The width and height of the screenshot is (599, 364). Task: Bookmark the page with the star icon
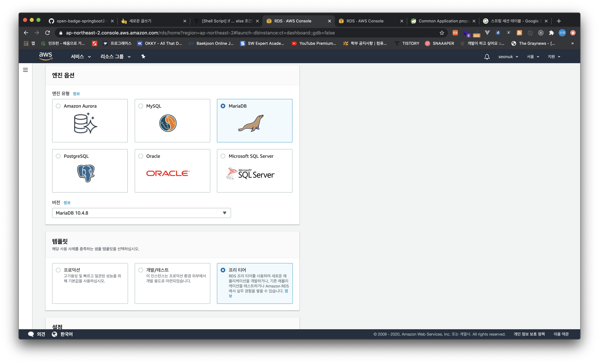pyautogui.click(x=442, y=33)
